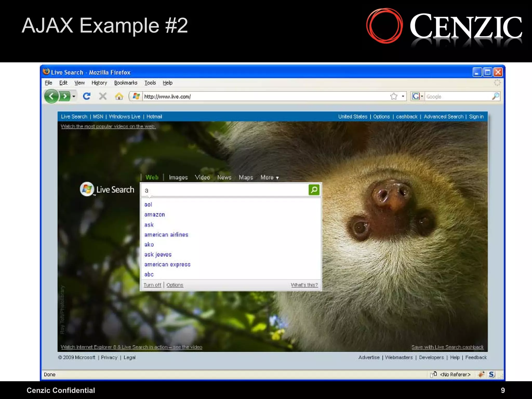Open the History menu

[99, 83]
